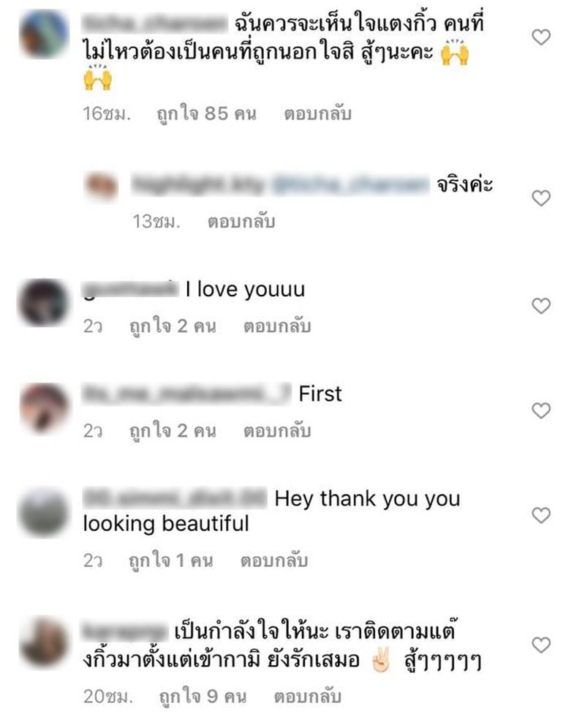
Task: Open blurred username beside 'Hey thank you'
Action: (175, 498)
